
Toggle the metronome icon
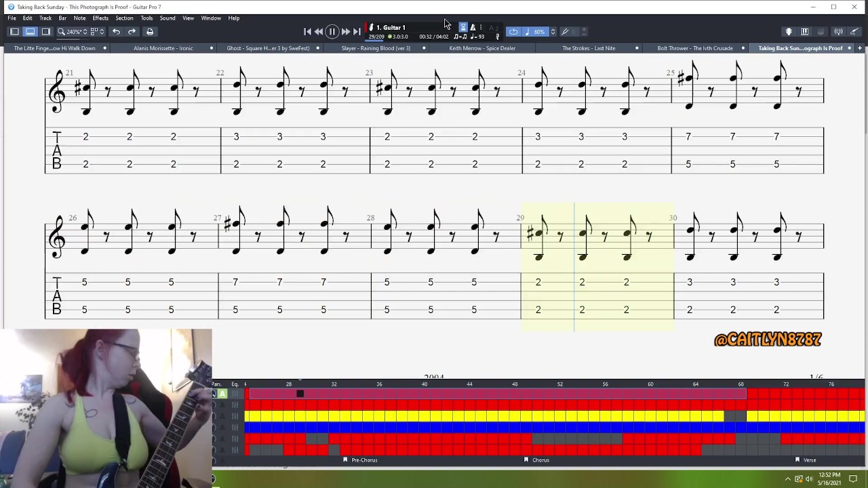473,28
